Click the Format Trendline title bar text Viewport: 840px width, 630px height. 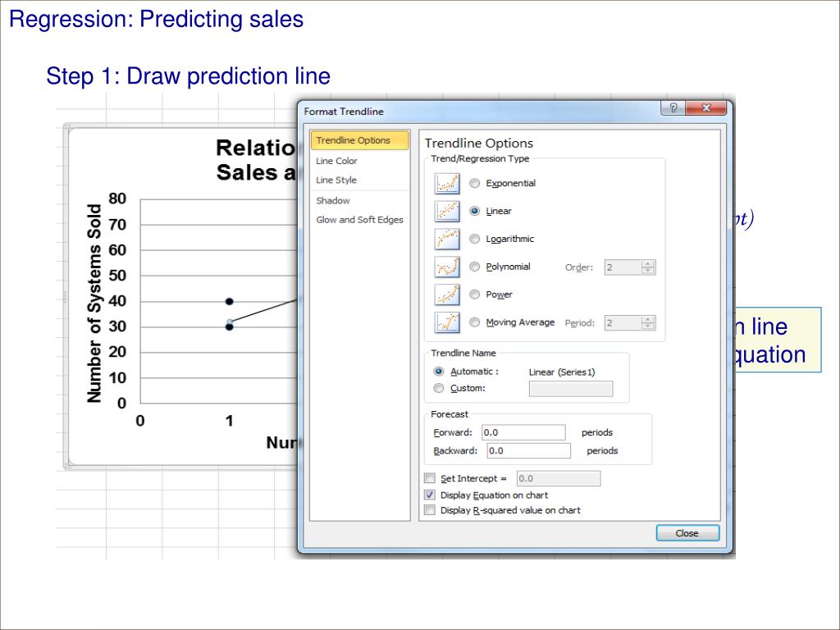(344, 112)
